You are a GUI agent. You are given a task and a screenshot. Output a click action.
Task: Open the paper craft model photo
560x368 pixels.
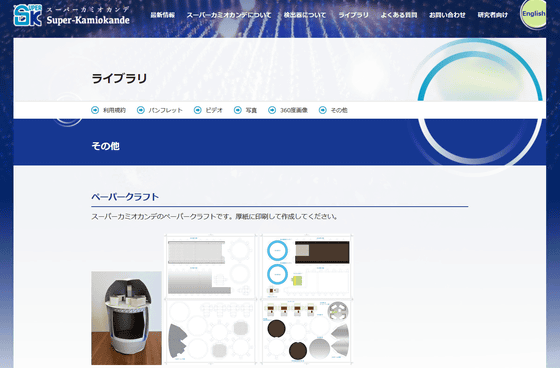tap(126, 318)
